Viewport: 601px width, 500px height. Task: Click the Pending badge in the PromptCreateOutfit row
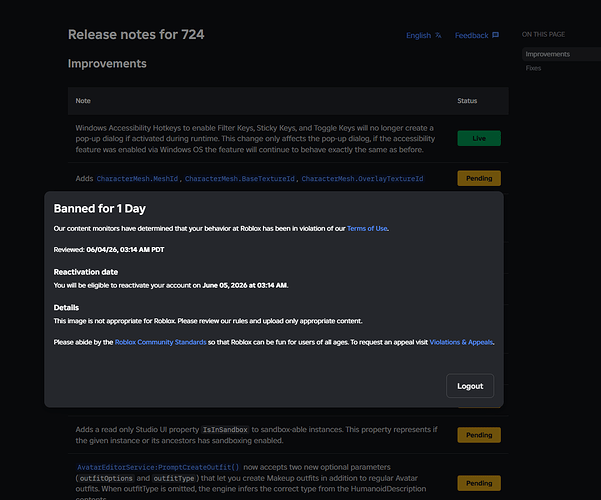479,483
